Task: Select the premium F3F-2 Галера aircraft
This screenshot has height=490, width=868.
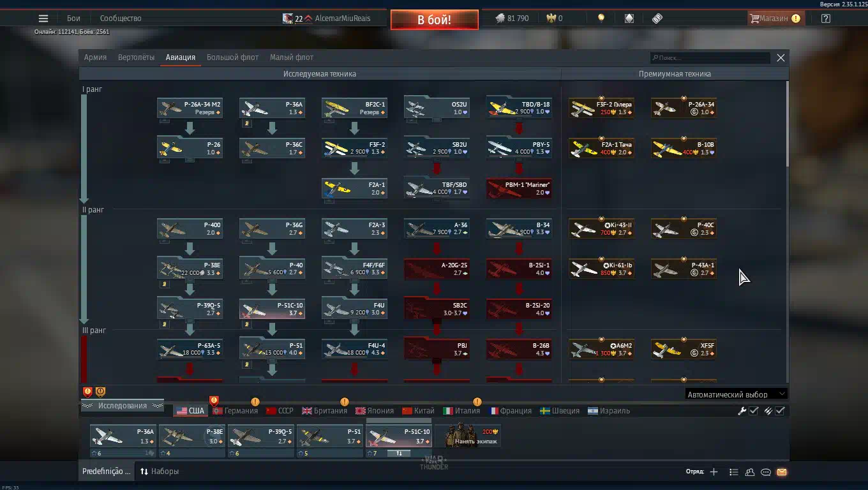Action: [601, 108]
